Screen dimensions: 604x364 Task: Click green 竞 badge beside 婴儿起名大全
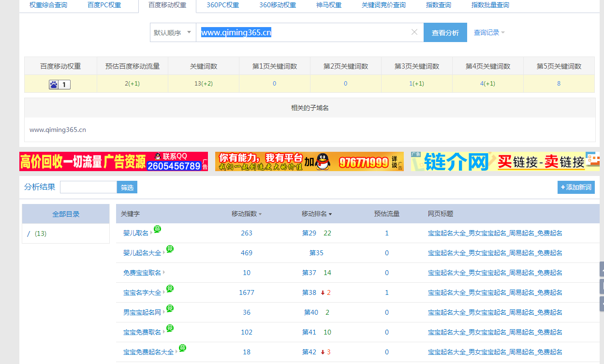(x=170, y=249)
